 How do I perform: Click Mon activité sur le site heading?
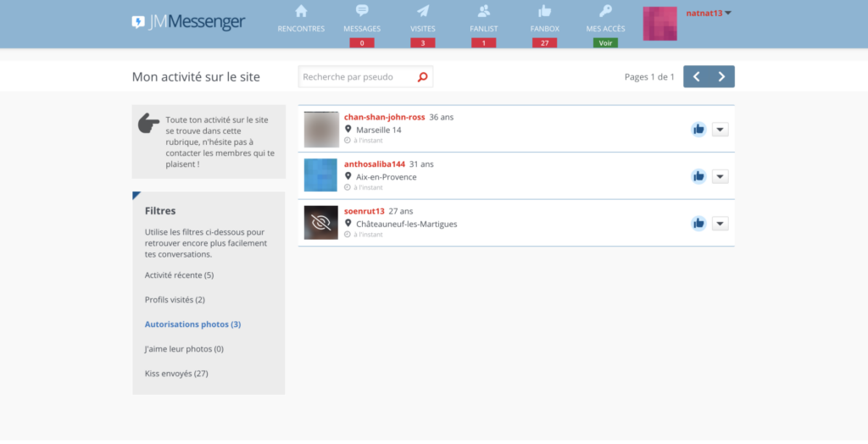(196, 77)
